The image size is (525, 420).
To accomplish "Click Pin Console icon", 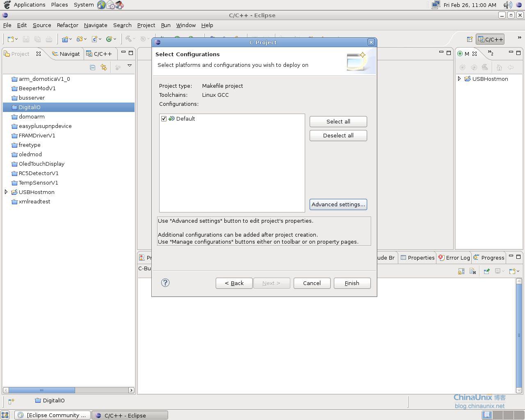I will point(486,271).
